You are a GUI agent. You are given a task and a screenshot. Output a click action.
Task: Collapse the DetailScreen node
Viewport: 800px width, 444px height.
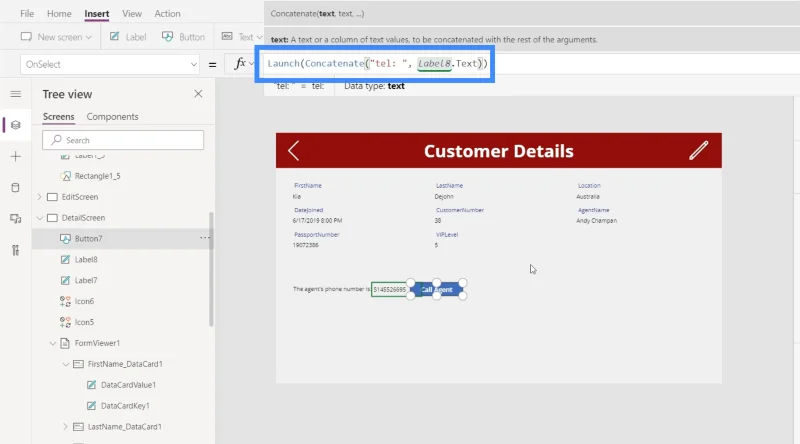40,218
